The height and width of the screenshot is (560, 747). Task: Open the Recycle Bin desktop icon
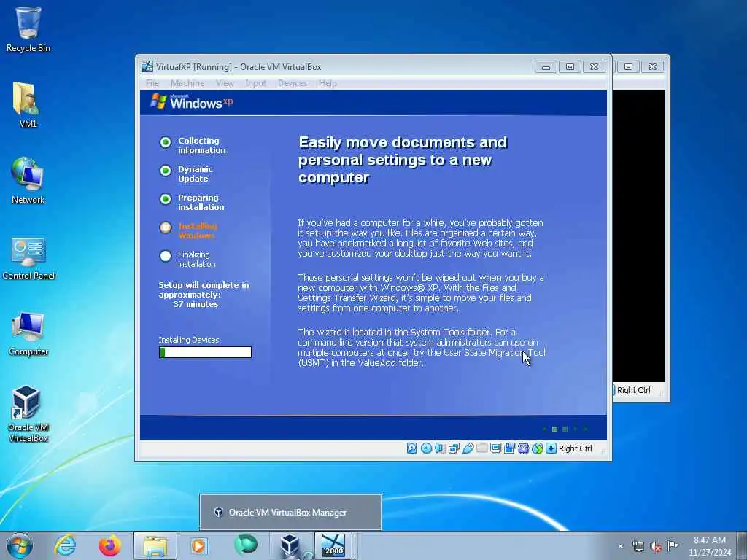click(28, 28)
